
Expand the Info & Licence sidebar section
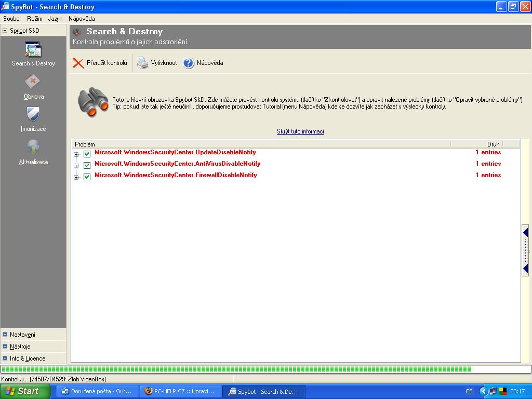point(5,358)
